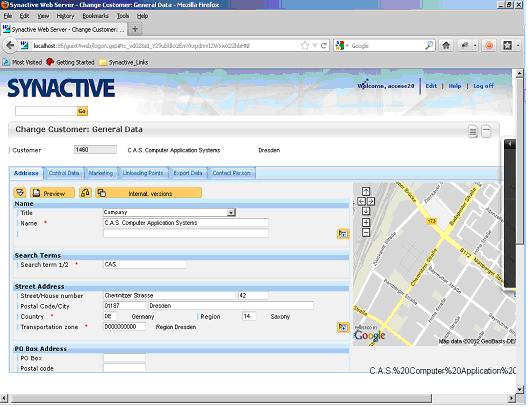The height and width of the screenshot is (407, 528).
Task: Pan the map left with the arrow control
Action: (x=361, y=201)
